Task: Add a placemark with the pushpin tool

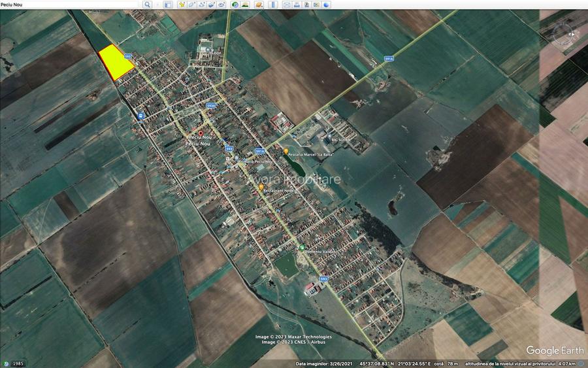Action: [182, 5]
